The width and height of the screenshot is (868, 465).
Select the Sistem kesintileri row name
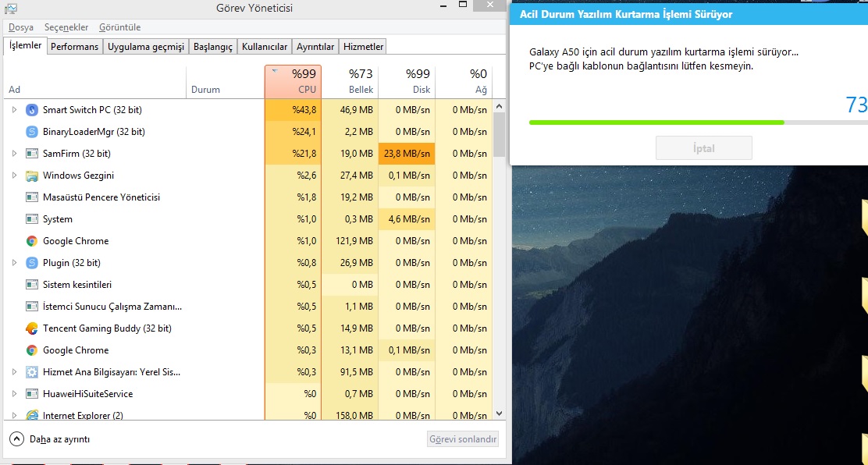pyautogui.click(x=77, y=285)
